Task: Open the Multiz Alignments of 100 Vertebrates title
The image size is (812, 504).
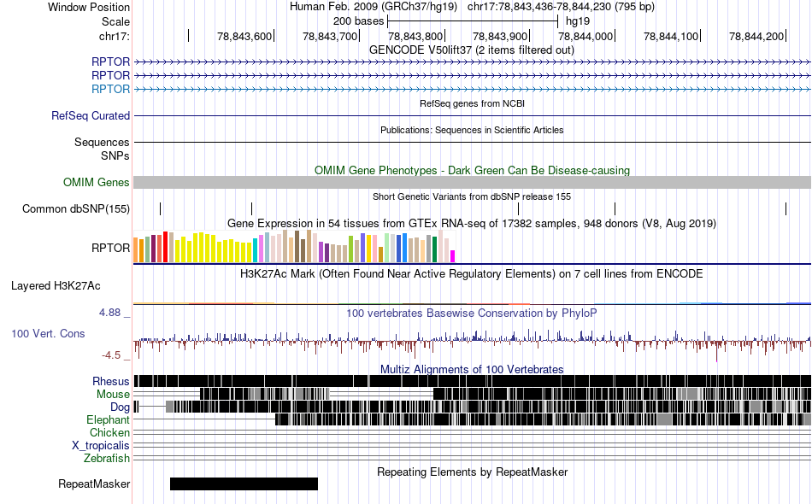Action: (x=472, y=370)
